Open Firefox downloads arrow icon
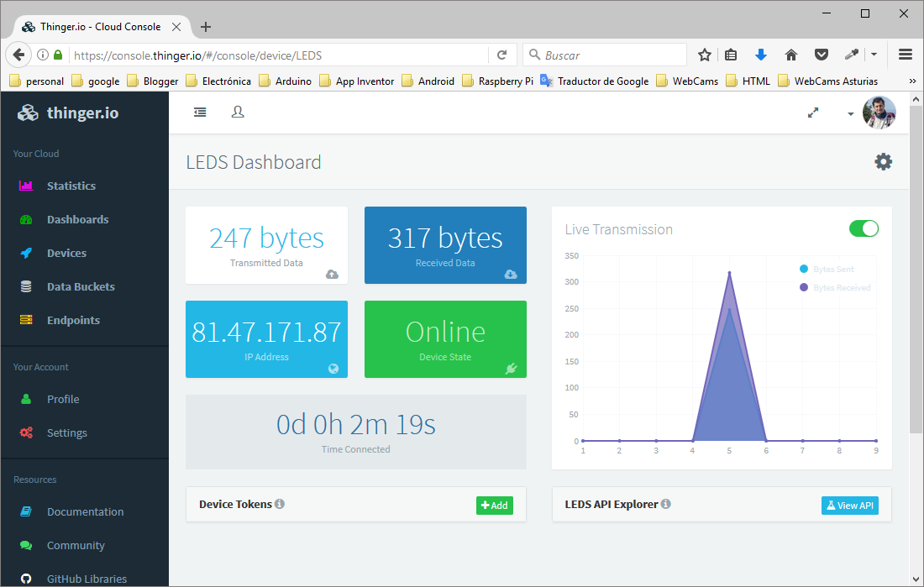 click(761, 55)
